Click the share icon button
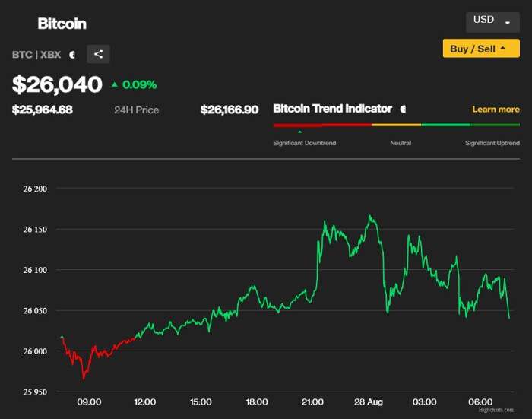 pyautogui.click(x=98, y=54)
